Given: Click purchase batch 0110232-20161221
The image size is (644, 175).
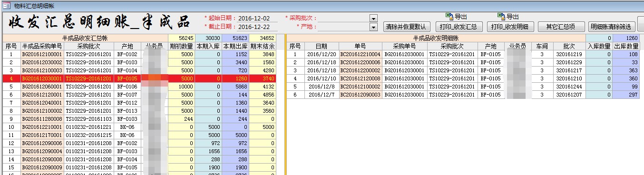Looking at the screenshot, I should point(89,127).
